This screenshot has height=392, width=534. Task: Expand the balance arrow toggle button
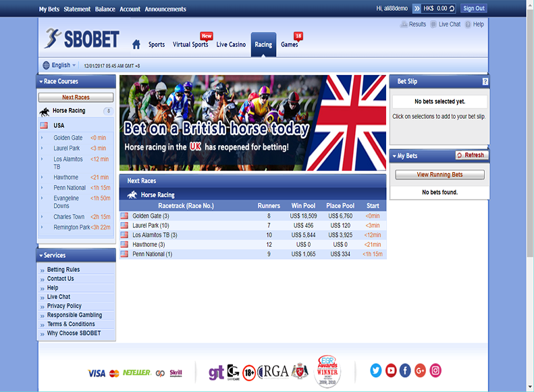pos(417,9)
